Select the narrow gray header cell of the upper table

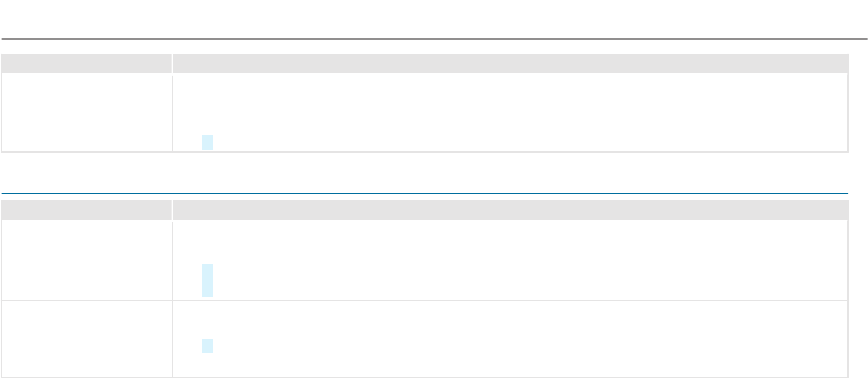point(86,63)
